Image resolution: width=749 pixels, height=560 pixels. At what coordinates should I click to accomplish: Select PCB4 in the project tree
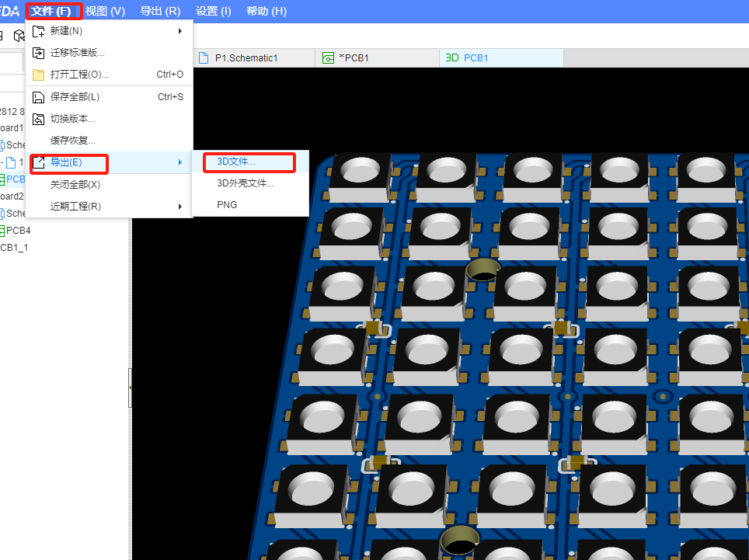click(x=18, y=231)
